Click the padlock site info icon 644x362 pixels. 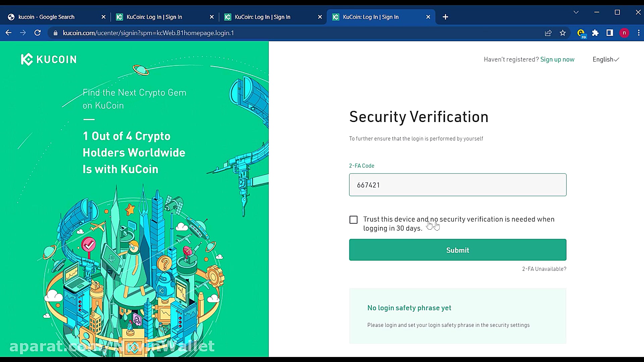tap(56, 33)
